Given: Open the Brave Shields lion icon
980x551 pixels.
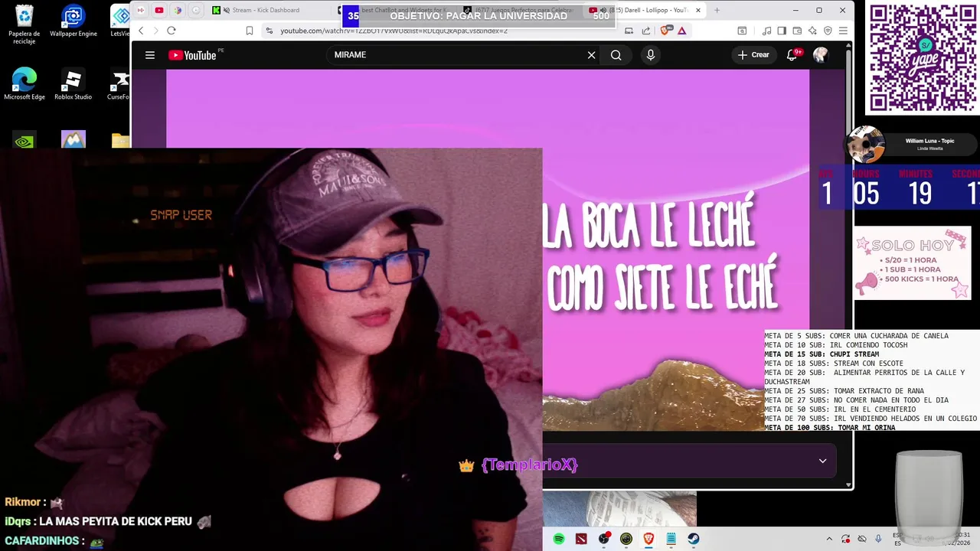Looking at the screenshot, I should point(664,31).
